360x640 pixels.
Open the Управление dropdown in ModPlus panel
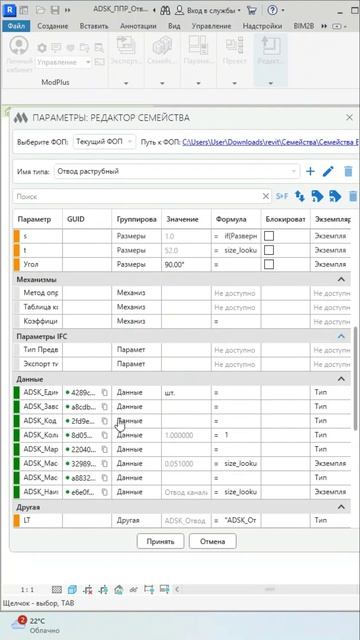tap(64, 62)
